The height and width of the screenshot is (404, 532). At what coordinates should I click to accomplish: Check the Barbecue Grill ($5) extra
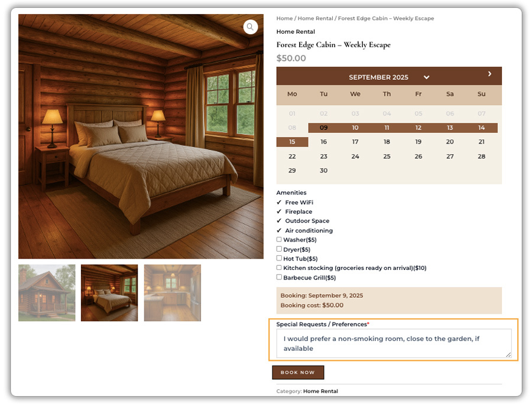(x=278, y=276)
